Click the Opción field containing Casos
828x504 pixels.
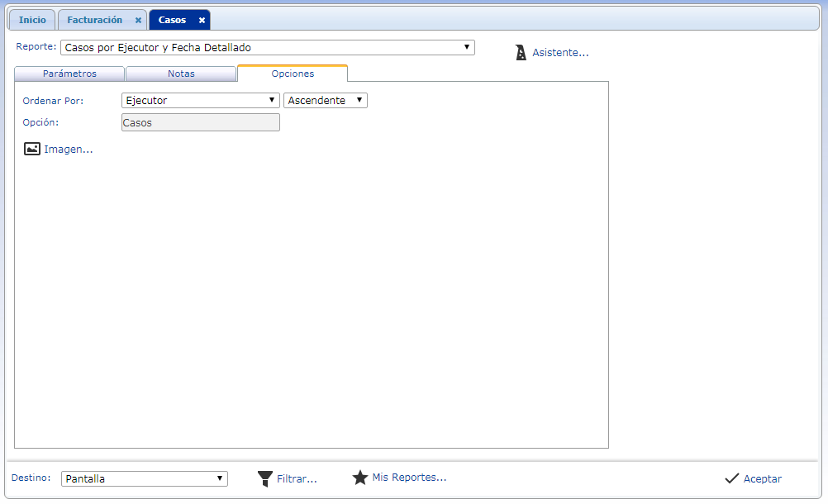coord(201,122)
